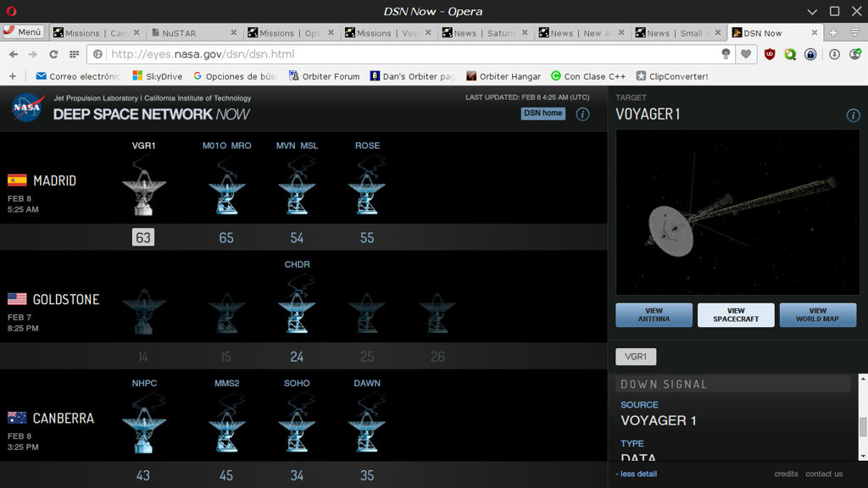Open info icon next to DSN home
Image resolution: width=868 pixels, height=488 pixels.
pos(582,114)
